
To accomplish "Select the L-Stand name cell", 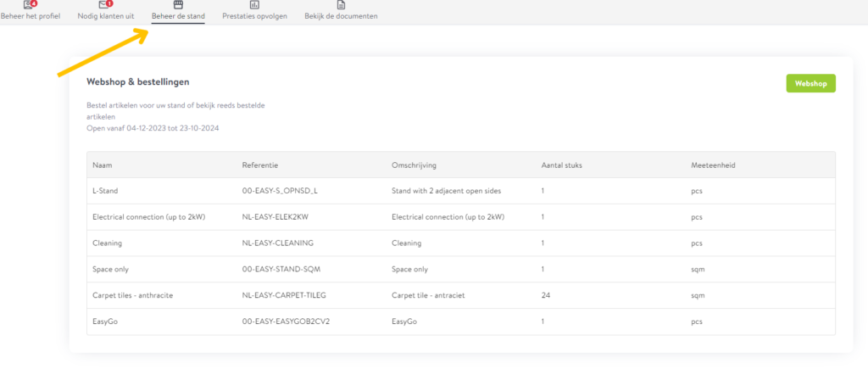I will (105, 191).
